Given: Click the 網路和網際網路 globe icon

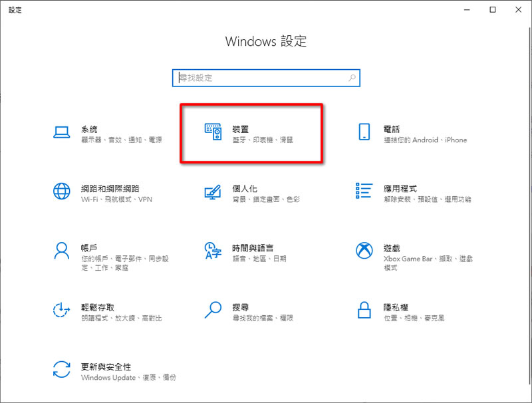Looking at the screenshot, I should (62, 191).
